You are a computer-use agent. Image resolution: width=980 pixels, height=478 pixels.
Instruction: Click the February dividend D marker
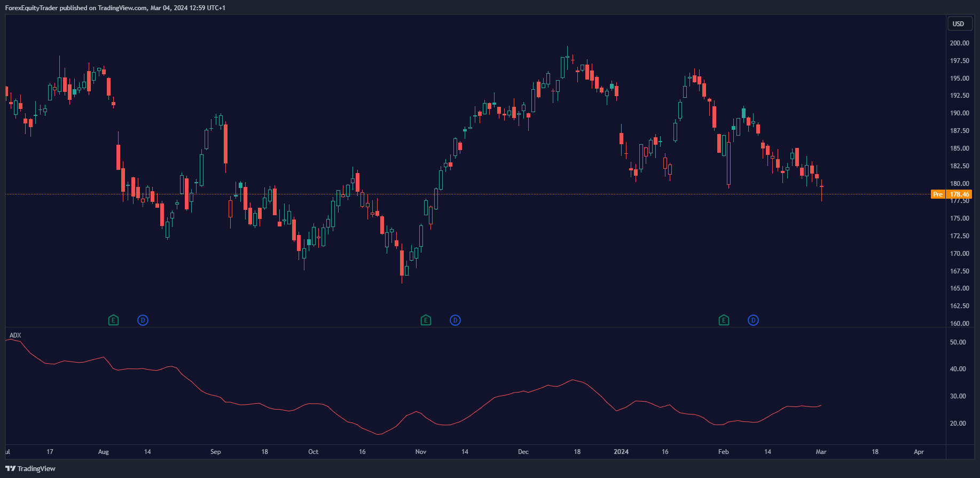coord(753,320)
